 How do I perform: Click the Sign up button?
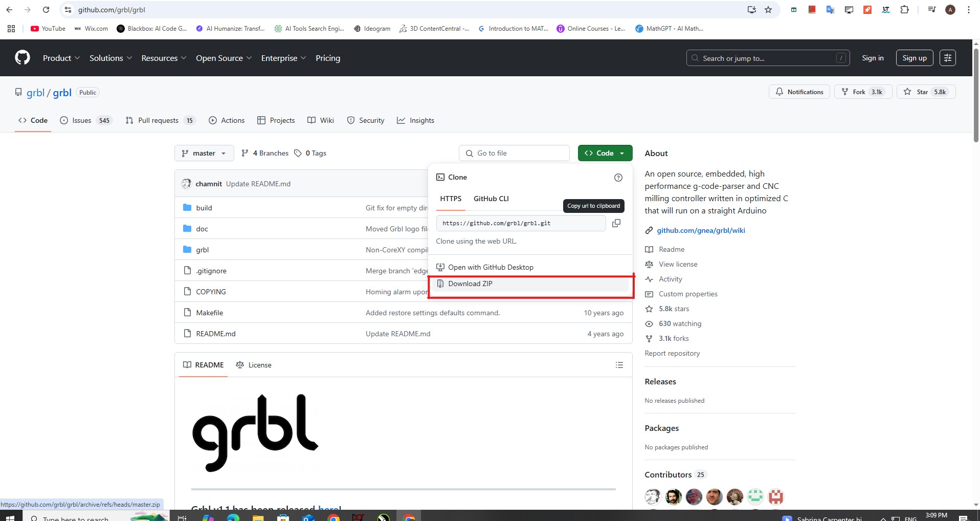coord(915,58)
